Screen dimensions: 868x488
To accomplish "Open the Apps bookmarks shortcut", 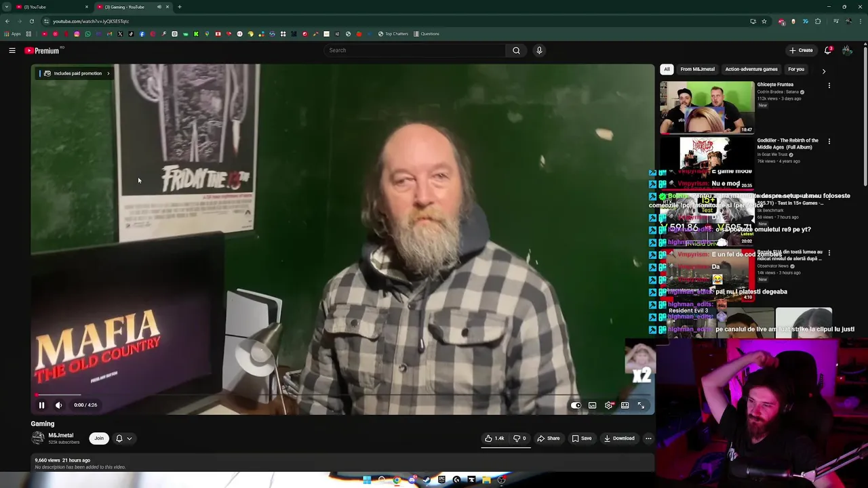I will coord(12,34).
